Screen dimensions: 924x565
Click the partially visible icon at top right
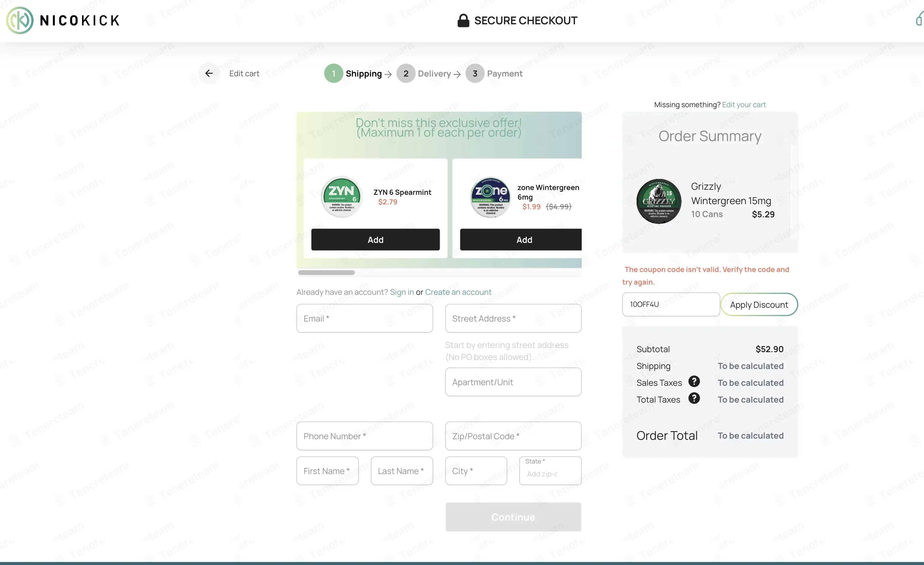(919, 19)
